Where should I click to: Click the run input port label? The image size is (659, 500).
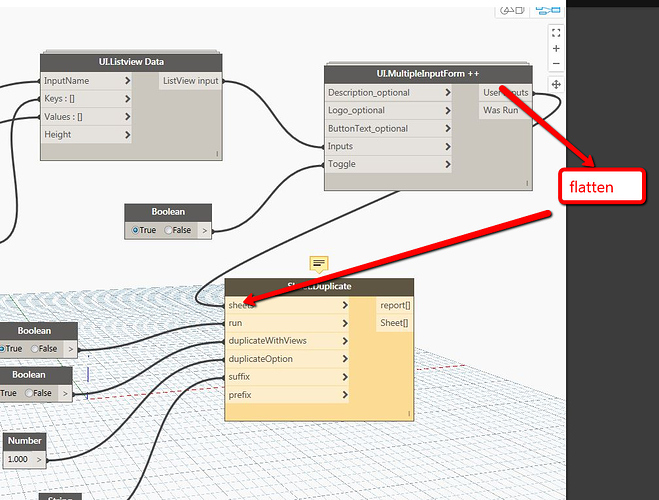pyautogui.click(x=235, y=323)
